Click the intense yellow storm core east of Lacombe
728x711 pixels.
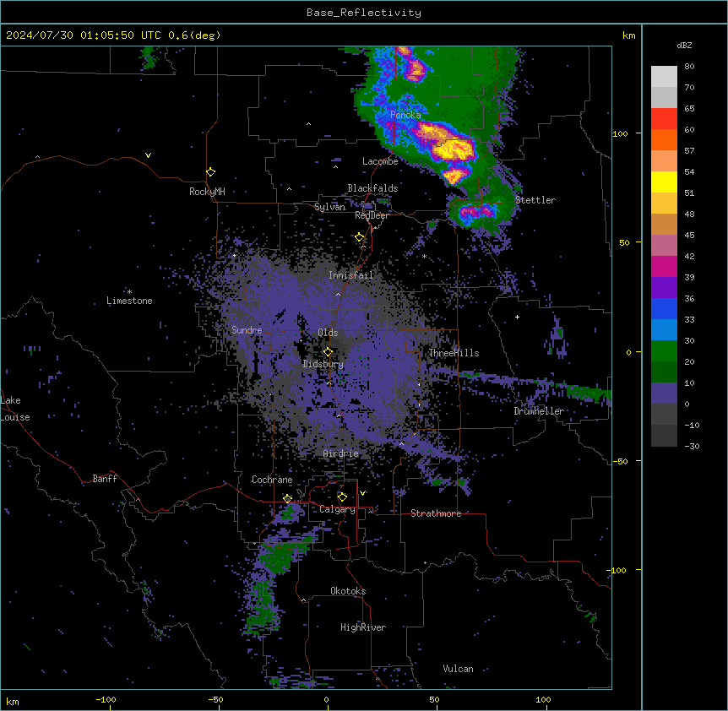click(x=453, y=149)
